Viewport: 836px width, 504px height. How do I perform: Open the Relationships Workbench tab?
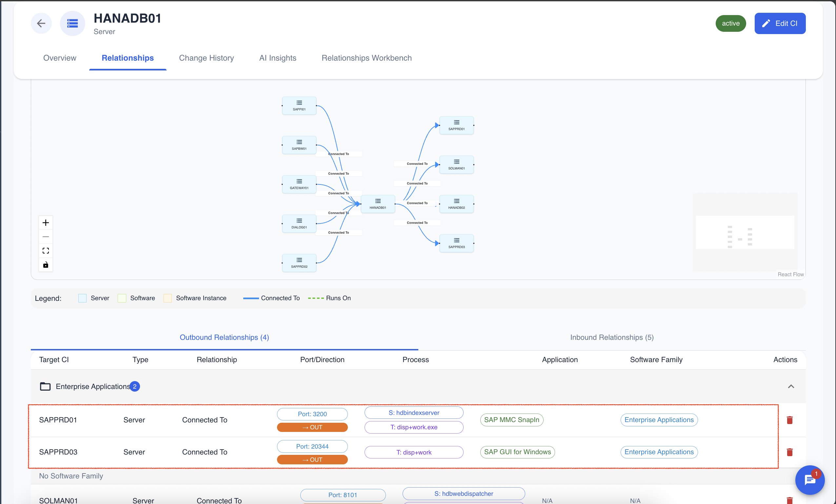[367, 58]
